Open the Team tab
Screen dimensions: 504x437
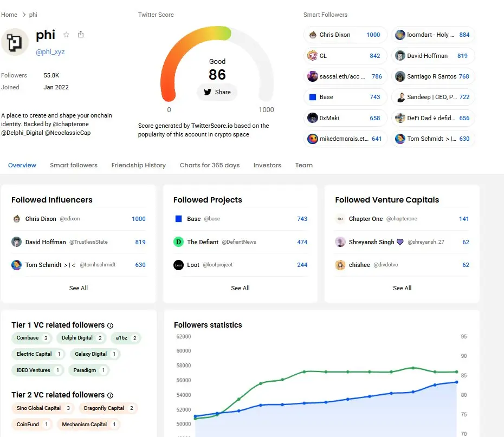[303, 165]
